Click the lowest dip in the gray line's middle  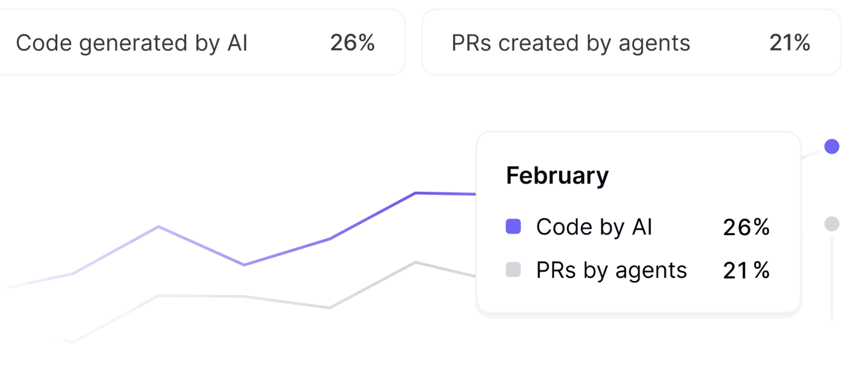click(x=329, y=308)
